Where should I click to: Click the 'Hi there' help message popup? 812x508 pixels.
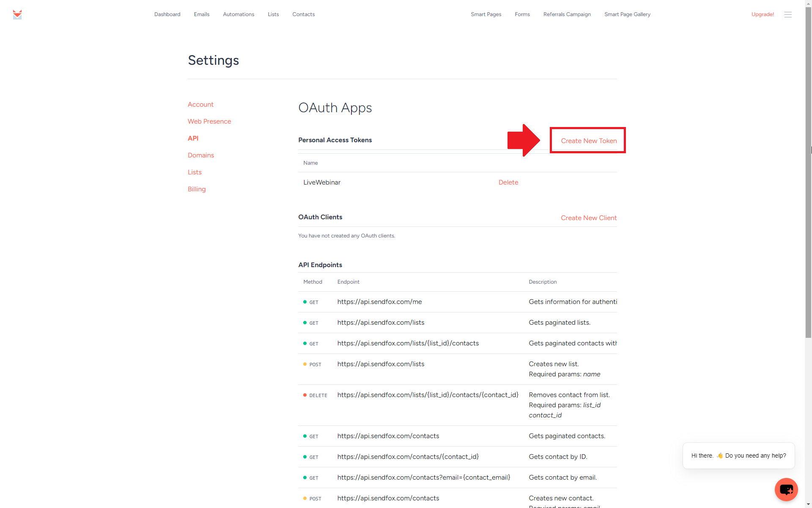pyautogui.click(x=738, y=456)
